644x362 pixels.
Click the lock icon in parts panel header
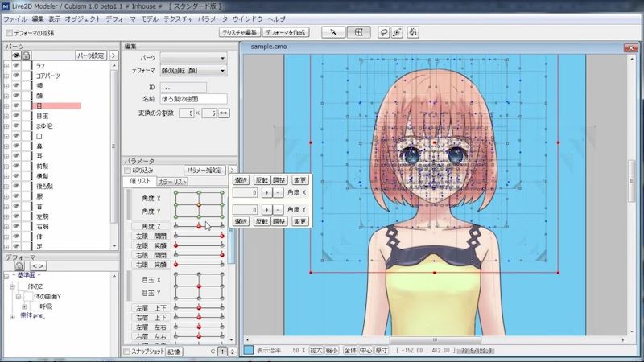(x=27, y=56)
